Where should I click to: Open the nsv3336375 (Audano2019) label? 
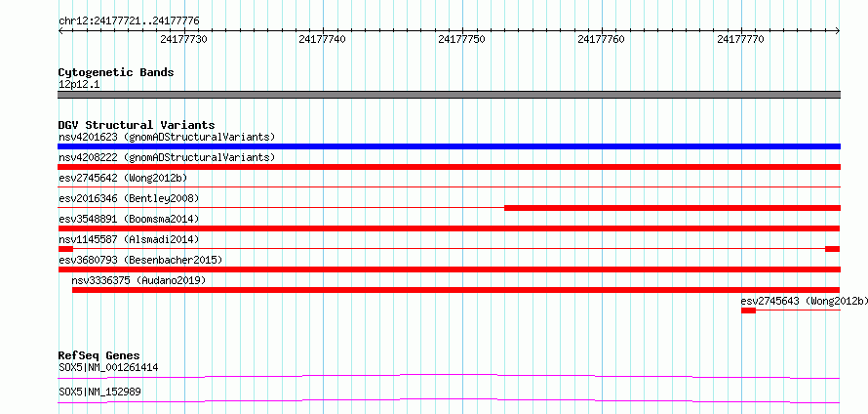138,280
